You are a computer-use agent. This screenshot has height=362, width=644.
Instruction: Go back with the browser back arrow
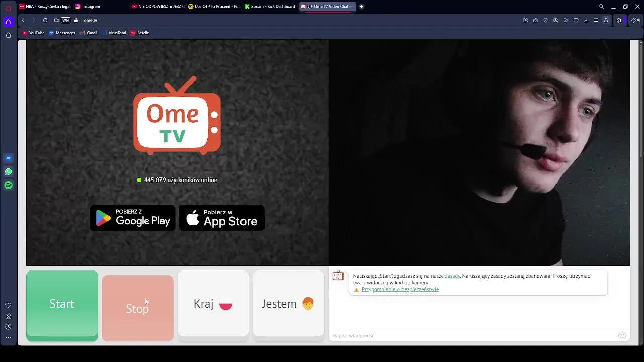(23, 20)
